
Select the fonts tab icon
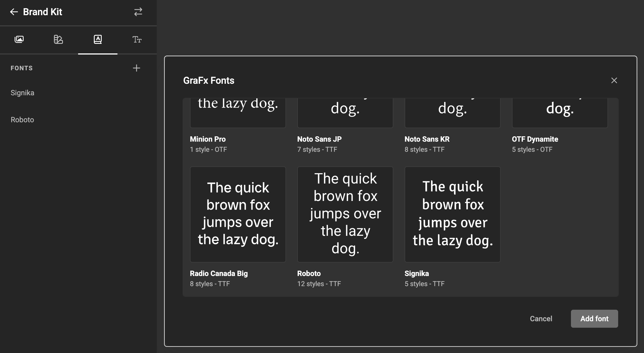97,39
